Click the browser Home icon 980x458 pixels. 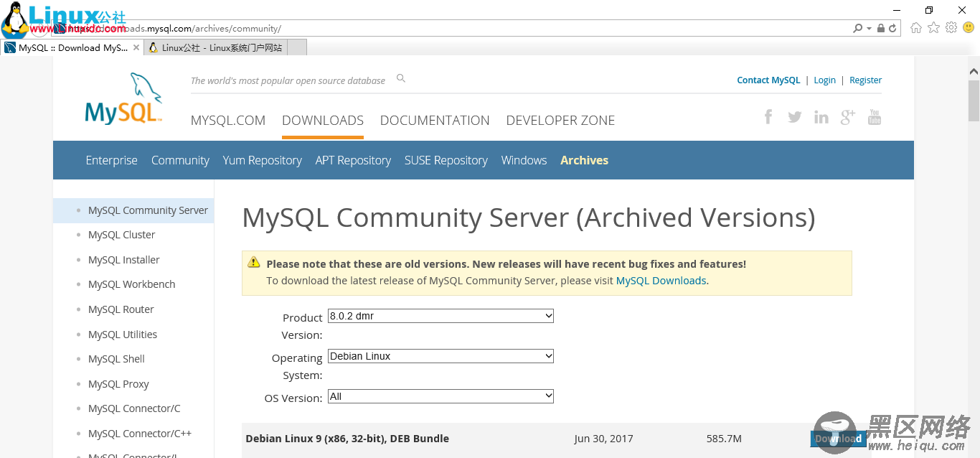click(x=916, y=28)
